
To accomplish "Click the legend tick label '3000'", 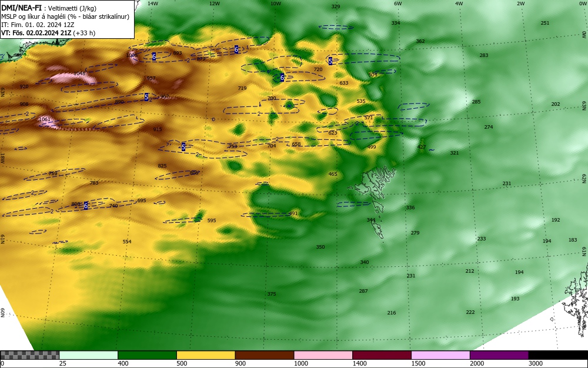I will 535,363.
